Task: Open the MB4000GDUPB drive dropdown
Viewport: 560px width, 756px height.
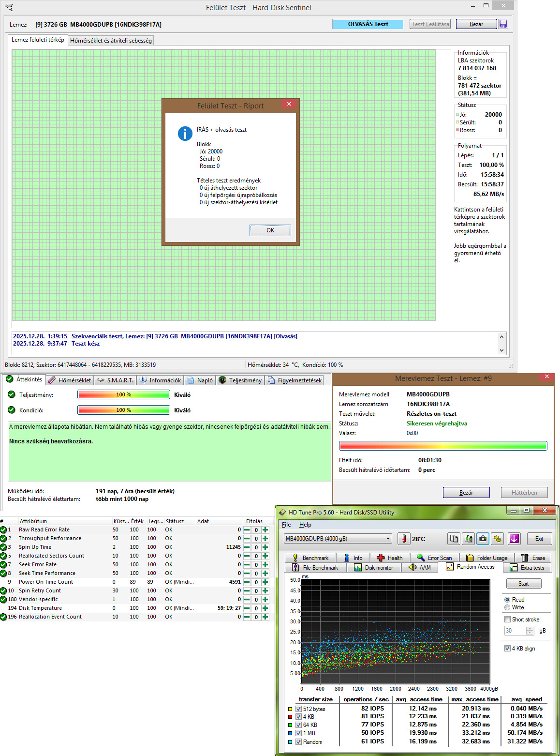Action: [338, 539]
